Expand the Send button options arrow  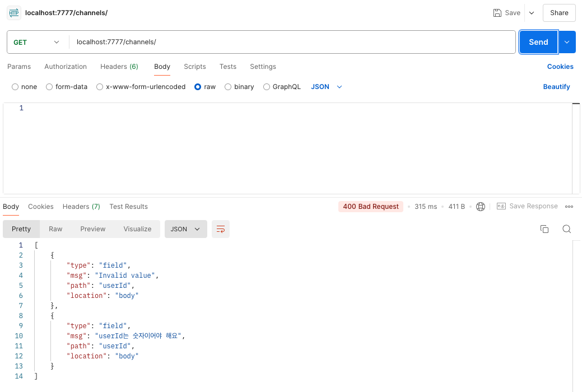point(567,43)
